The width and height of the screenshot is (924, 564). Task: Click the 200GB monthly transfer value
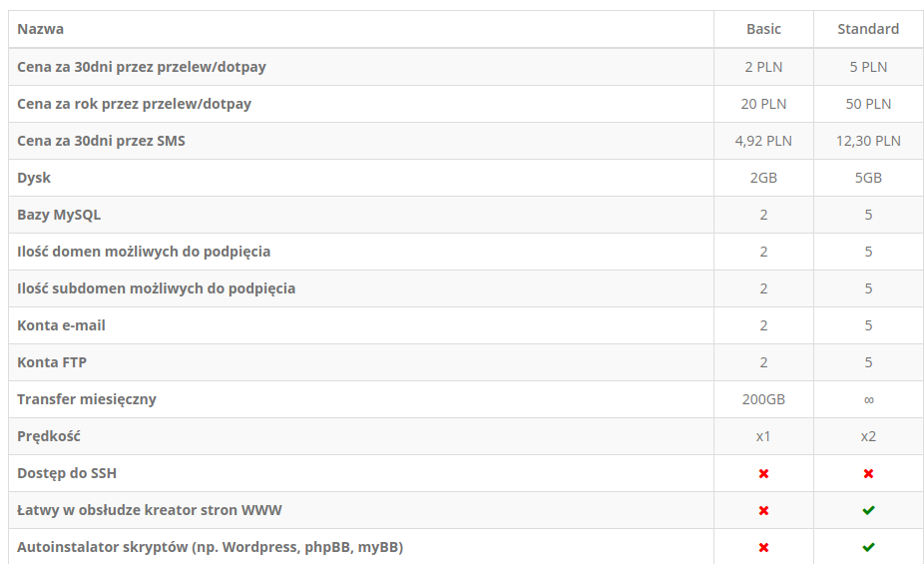[763, 399]
